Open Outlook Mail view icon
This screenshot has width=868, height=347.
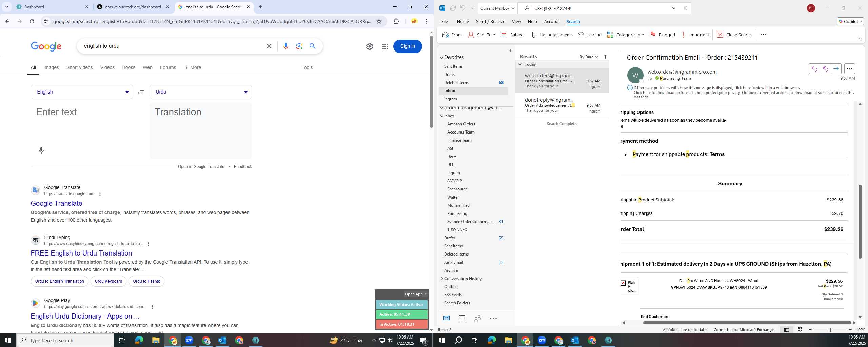coord(447,318)
